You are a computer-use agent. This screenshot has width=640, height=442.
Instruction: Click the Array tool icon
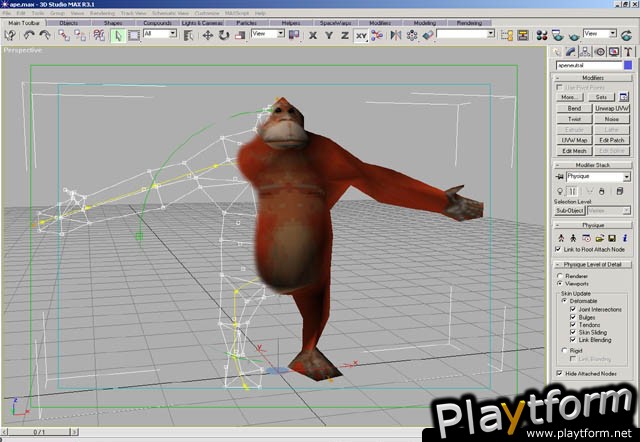click(412, 36)
